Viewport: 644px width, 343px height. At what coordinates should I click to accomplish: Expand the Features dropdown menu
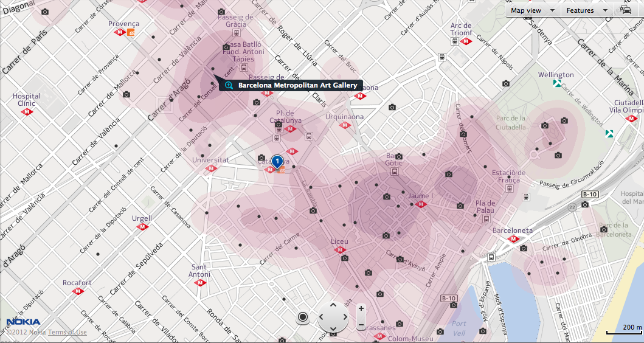click(586, 10)
